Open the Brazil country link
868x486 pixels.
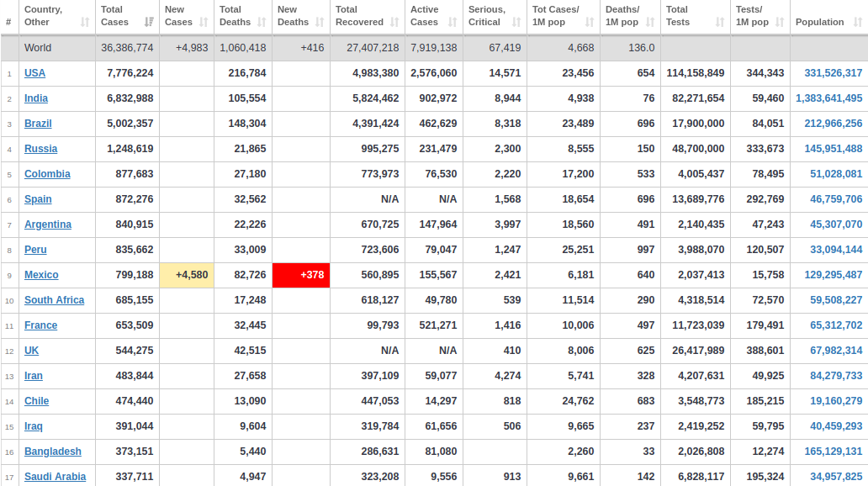38,124
